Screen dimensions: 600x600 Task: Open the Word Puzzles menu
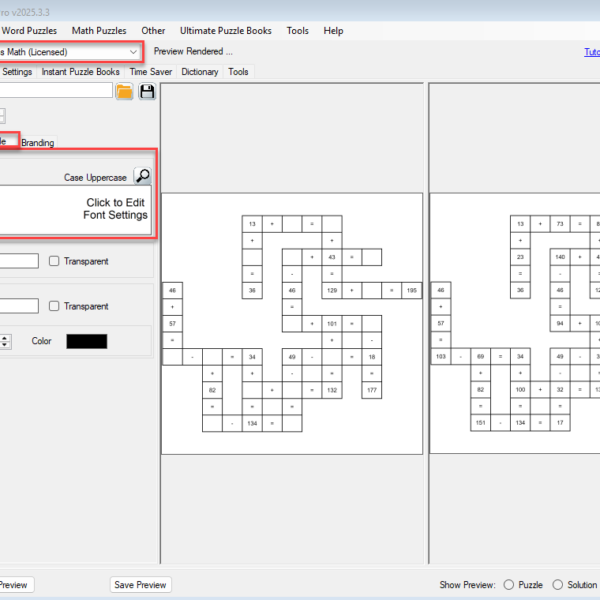tap(29, 31)
